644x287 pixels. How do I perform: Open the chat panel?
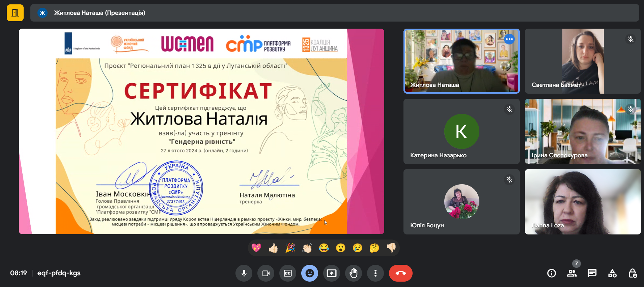(592, 273)
